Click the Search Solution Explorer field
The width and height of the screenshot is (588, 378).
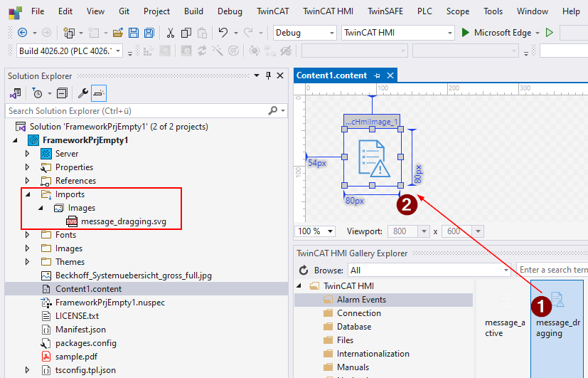pyautogui.click(x=135, y=111)
